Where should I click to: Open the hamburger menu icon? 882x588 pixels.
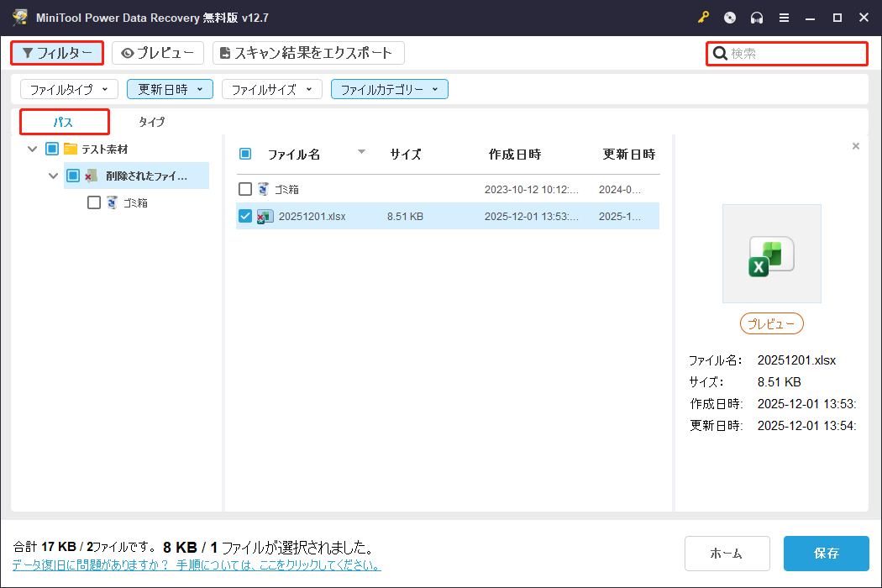(x=784, y=17)
